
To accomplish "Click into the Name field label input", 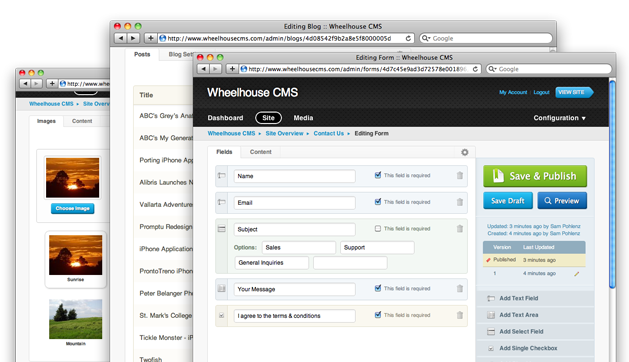I will point(294,176).
